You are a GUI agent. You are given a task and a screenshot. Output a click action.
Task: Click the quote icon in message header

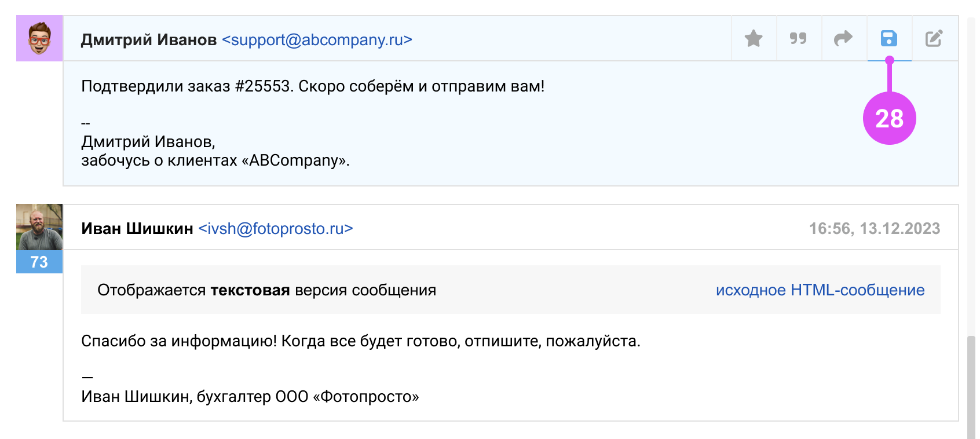click(798, 39)
